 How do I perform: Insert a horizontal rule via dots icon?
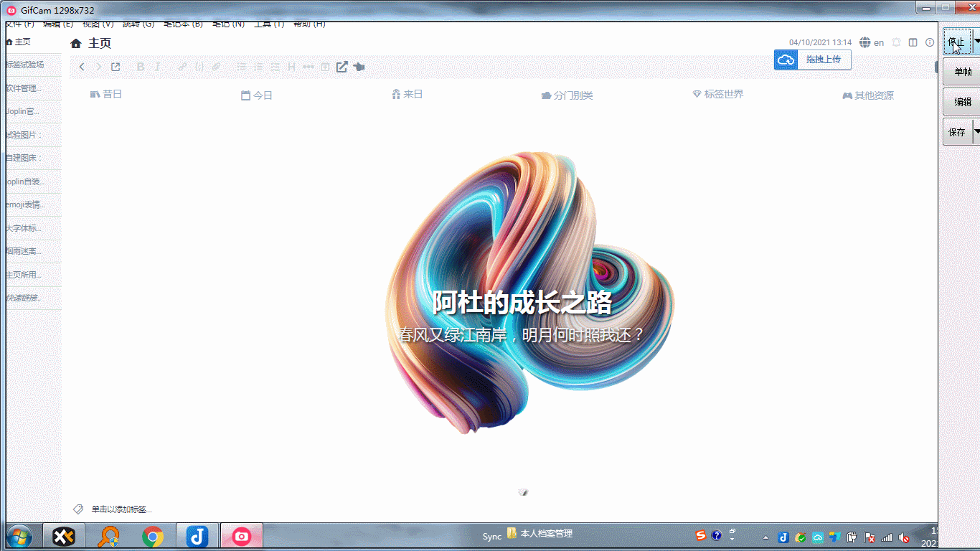tap(308, 67)
